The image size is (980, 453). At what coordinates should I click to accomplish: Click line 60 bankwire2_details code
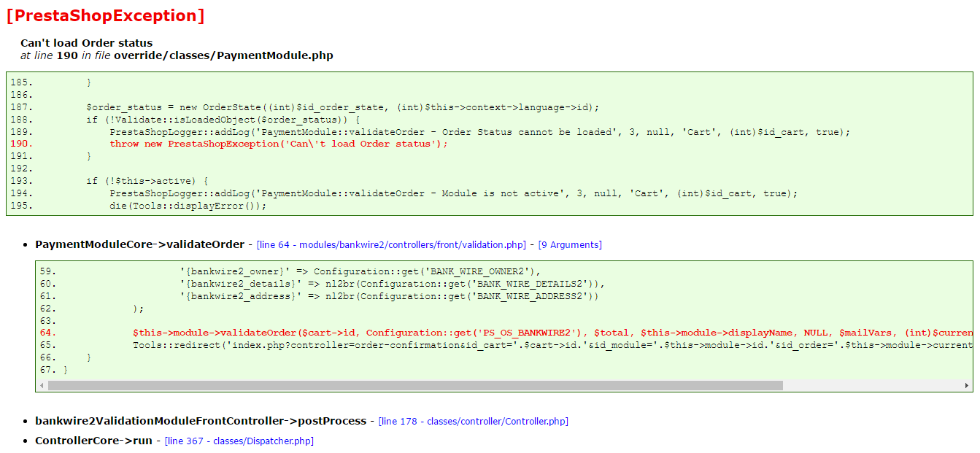coord(393,283)
